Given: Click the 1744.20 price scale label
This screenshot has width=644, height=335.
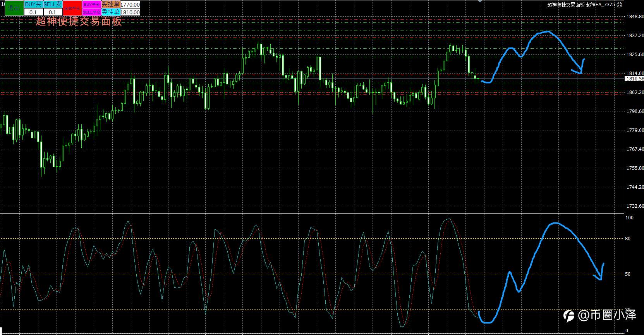Looking at the screenshot, I should tap(635, 187).
